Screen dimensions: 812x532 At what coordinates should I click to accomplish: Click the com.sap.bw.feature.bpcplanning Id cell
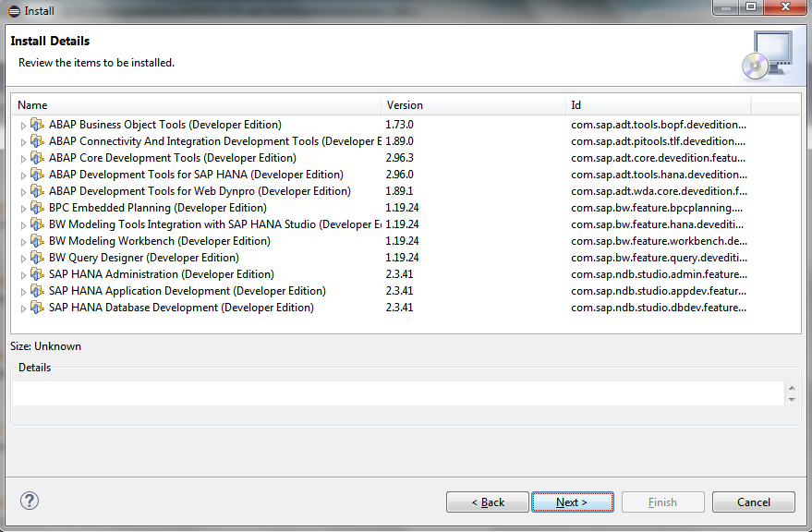coord(657,207)
